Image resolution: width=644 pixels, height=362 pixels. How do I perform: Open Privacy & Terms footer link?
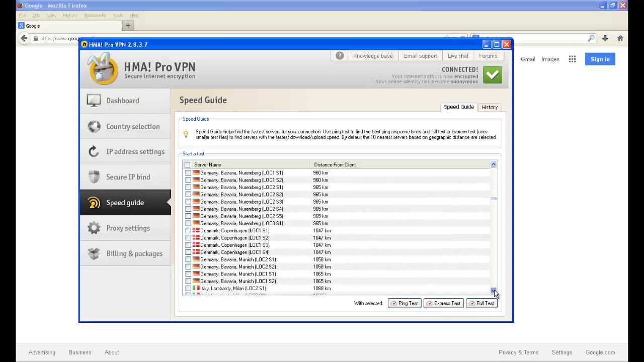[518, 352]
